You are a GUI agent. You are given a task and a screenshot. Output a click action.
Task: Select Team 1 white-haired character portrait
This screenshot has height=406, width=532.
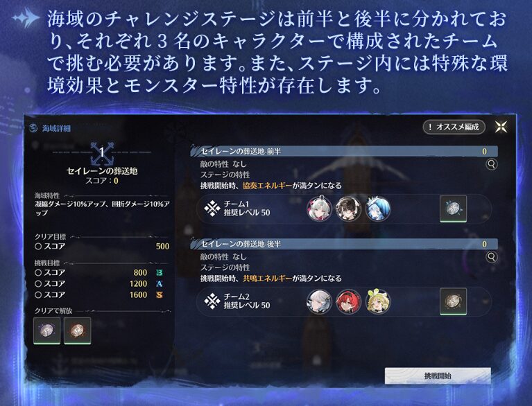point(319,208)
